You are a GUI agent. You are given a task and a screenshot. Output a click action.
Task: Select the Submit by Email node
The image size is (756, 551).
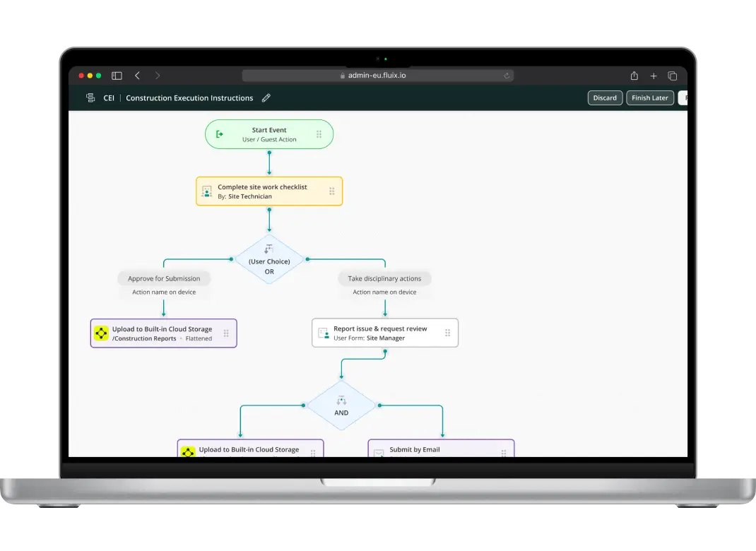[441, 449]
